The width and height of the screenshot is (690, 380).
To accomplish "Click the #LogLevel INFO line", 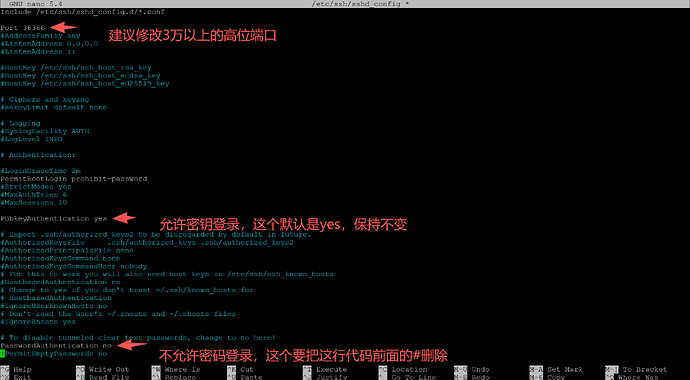I will pos(32,139).
